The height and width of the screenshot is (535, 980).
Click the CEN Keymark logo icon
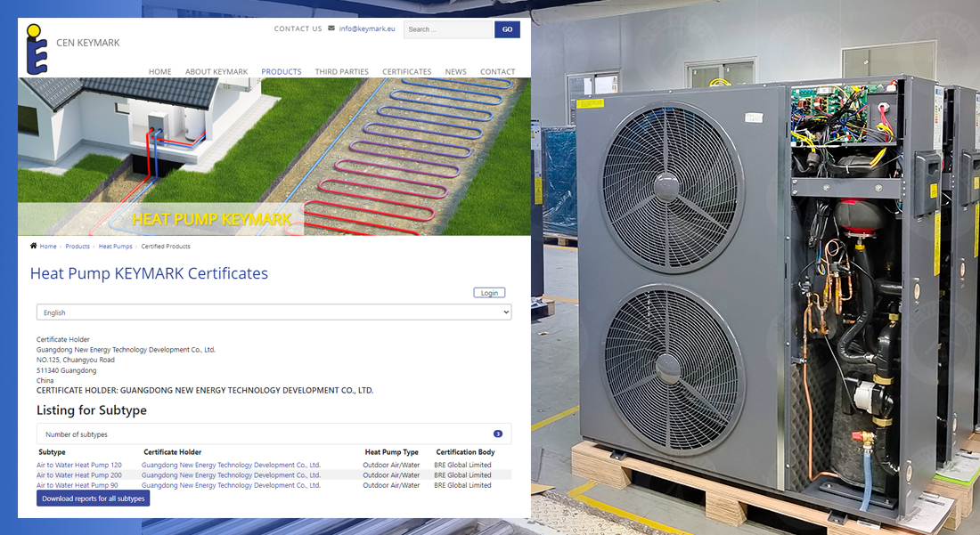[37, 49]
